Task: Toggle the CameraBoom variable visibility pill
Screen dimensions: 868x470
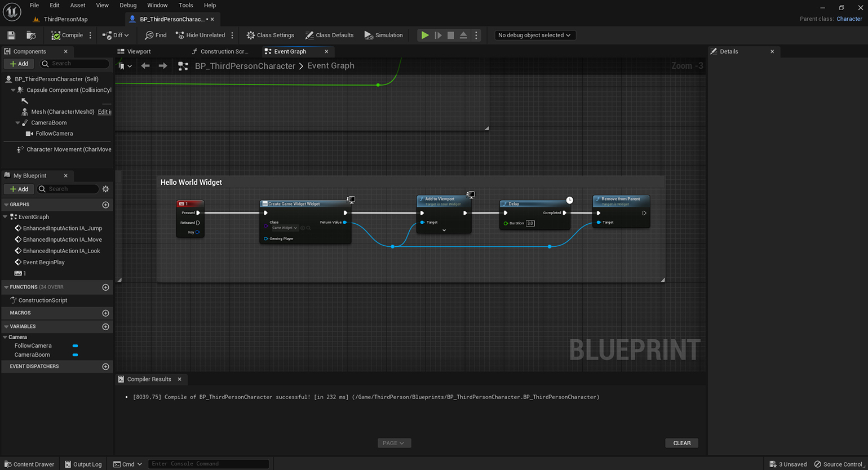Action: click(x=76, y=355)
